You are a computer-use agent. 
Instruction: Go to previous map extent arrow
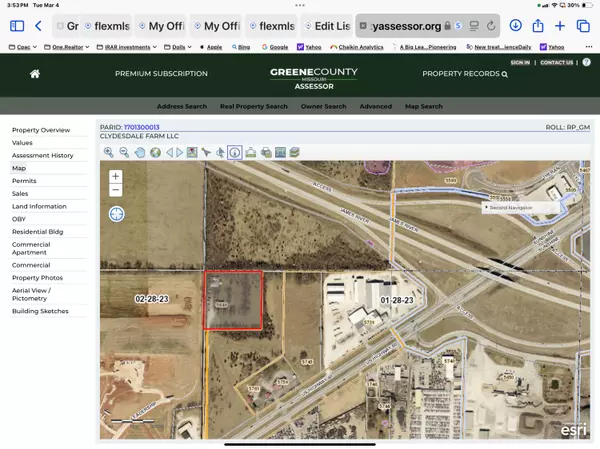pos(170,152)
